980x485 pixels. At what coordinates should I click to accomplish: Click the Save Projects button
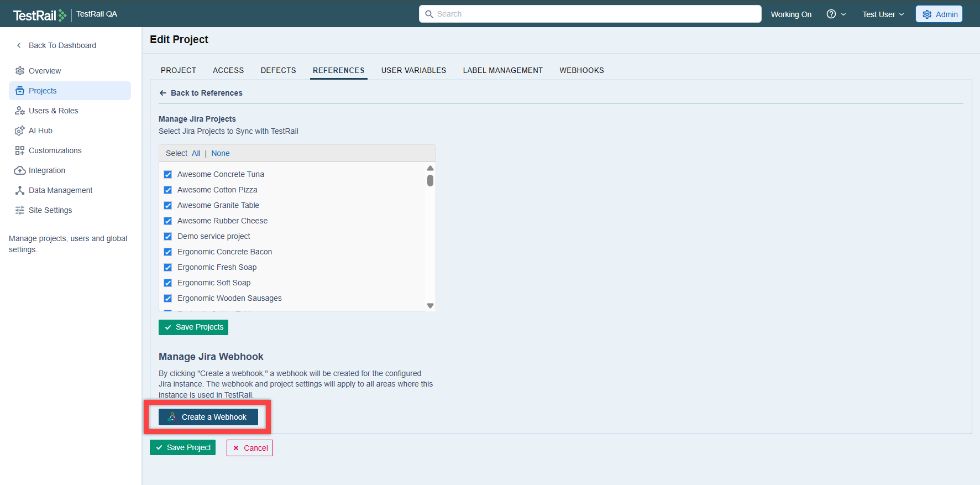(x=193, y=327)
